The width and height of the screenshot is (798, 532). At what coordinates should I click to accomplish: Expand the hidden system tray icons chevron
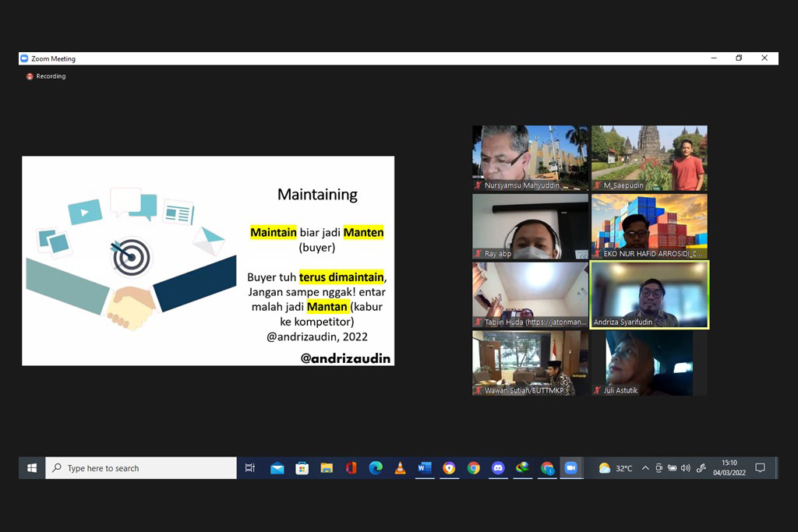point(645,468)
